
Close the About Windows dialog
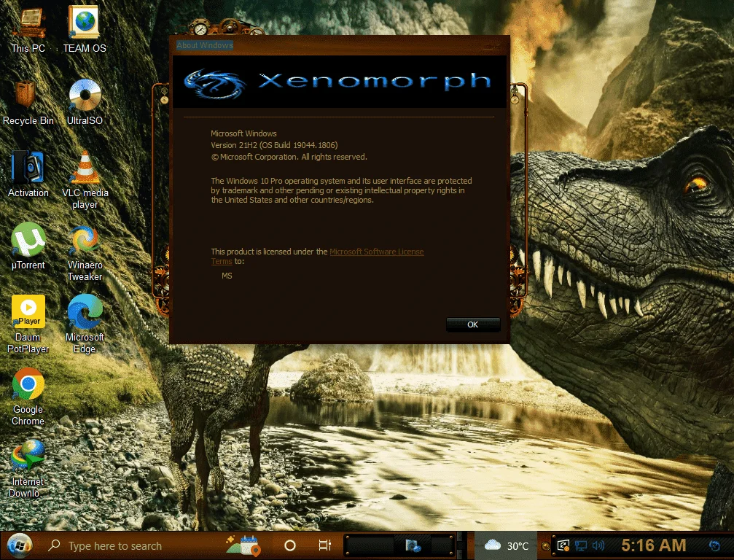tap(492, 46)
